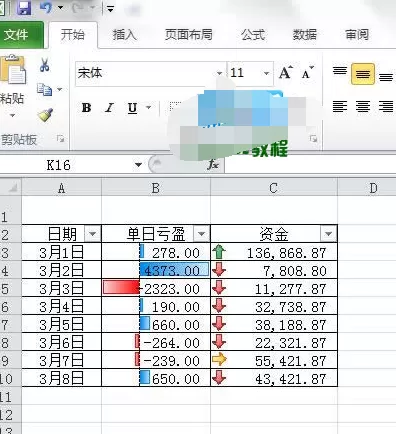
Task: Switch to the 页面布局 ribbon tab
Action: coord(189,34)
